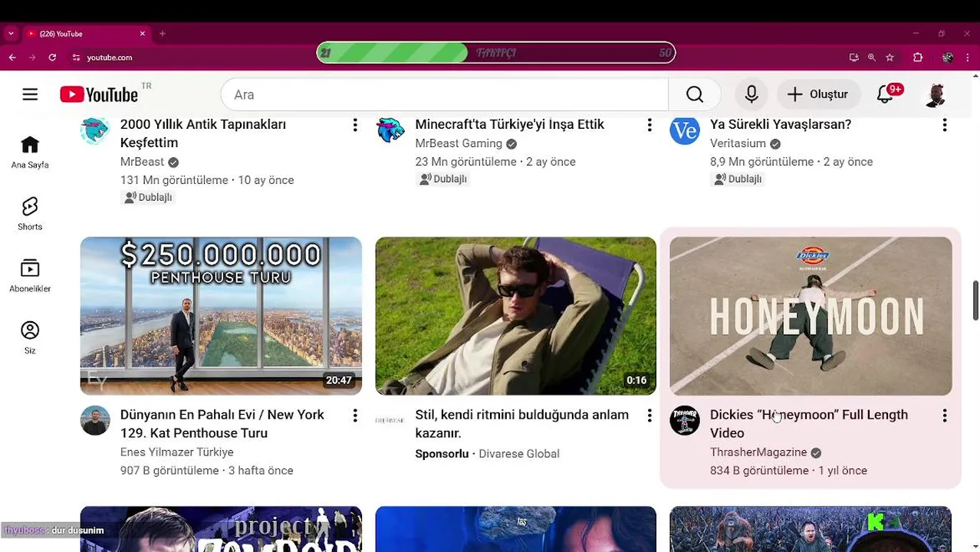
Task: Open Divarese Global sponsor link
Action: tap(519, 454)
